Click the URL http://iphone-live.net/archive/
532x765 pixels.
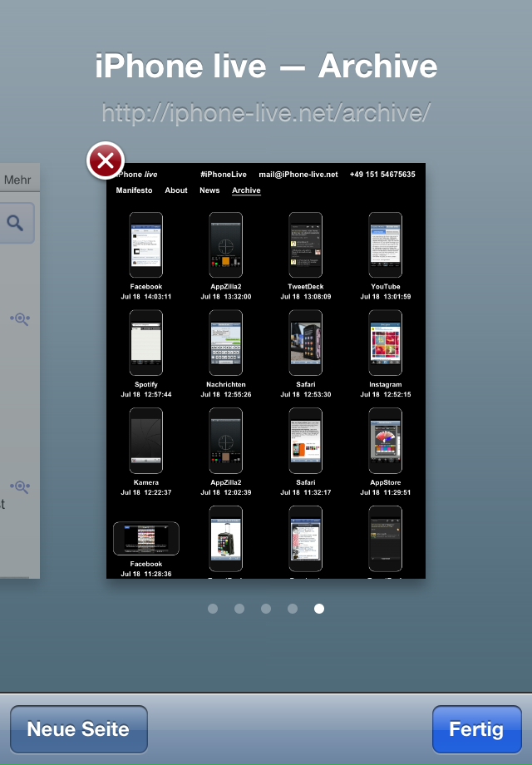tap(266, 113)
